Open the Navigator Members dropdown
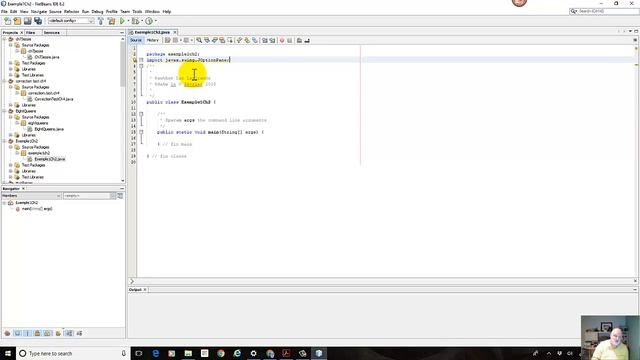 pos(31,196)
